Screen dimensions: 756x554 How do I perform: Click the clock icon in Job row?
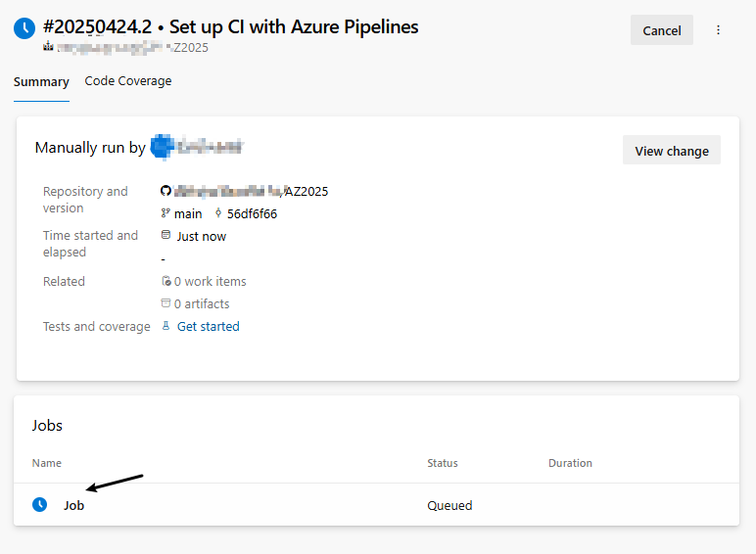pos(39,504)
